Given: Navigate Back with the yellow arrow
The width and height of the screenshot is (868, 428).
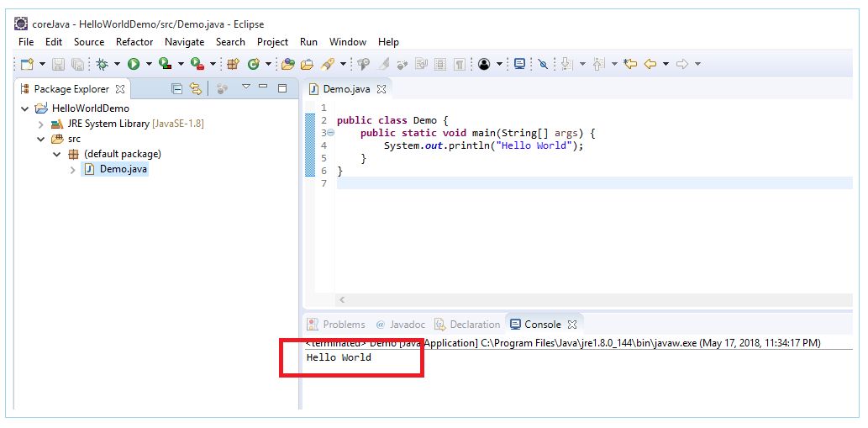Looking at the screenshot, I should [650, 64].
